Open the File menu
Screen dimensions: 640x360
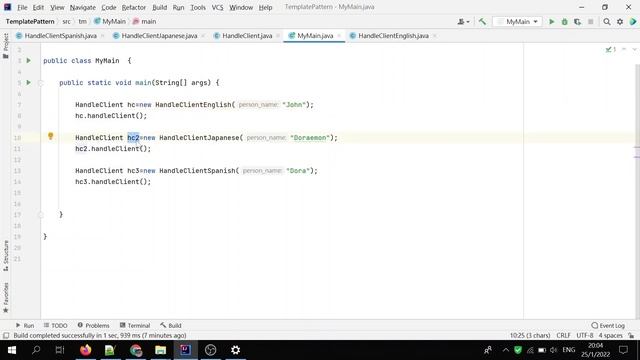[x=22, y=7]
